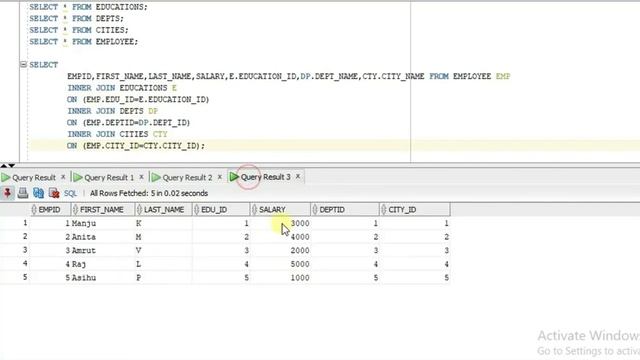Sort by the DEPTID column header
Viewport: 640px width, 360px height.
[x=345, y=210]
